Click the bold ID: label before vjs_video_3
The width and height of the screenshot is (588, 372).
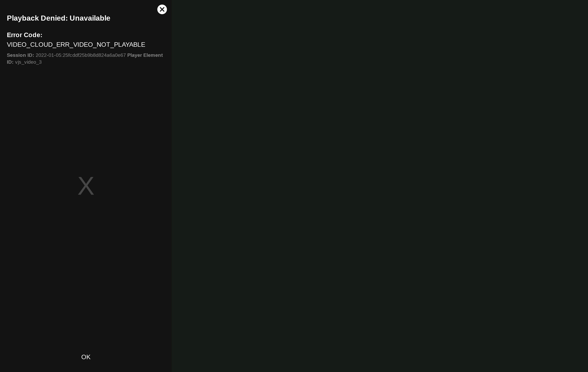click(x=10, y=62)
